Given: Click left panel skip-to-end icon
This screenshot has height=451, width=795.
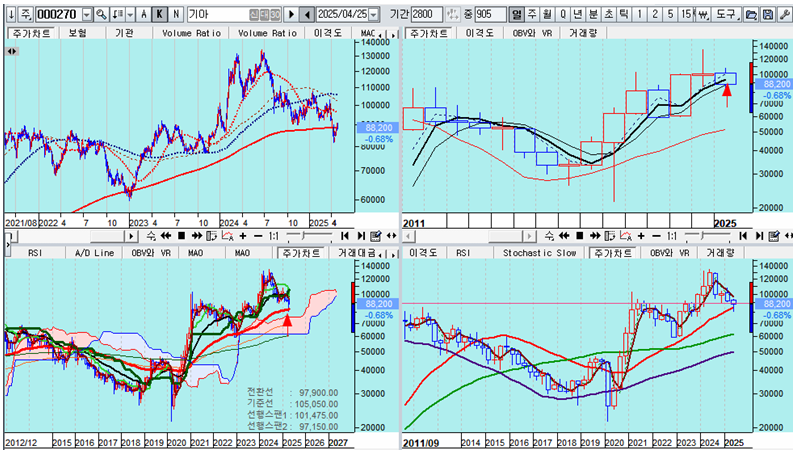Looking at the screenshot, I should click(361, 236).
